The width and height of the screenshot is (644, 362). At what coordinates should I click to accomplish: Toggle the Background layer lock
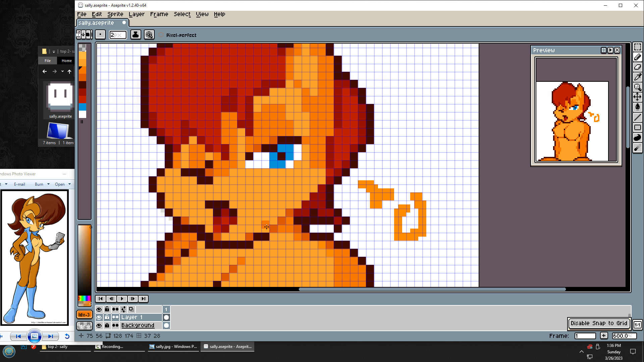[x=107, y=325]
